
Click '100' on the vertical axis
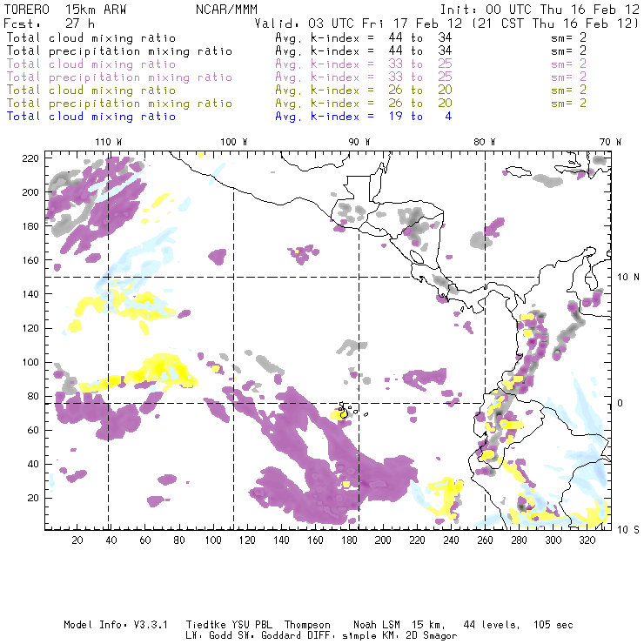click(30, 362)
